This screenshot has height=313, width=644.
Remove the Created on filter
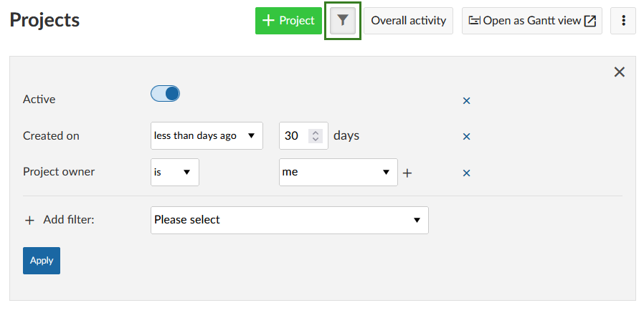[466, 136]
